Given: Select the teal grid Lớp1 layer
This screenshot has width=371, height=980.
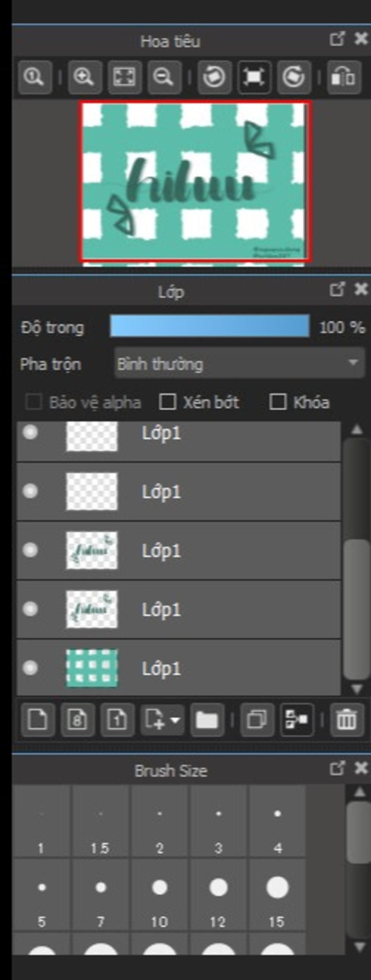Looking at the screenshot, I should (179, 668).
